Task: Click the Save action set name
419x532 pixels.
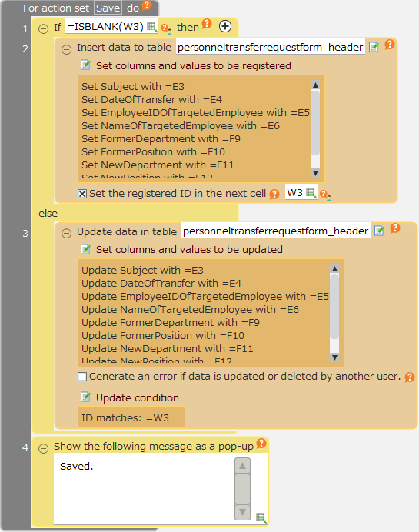Action: pos(108,8)
